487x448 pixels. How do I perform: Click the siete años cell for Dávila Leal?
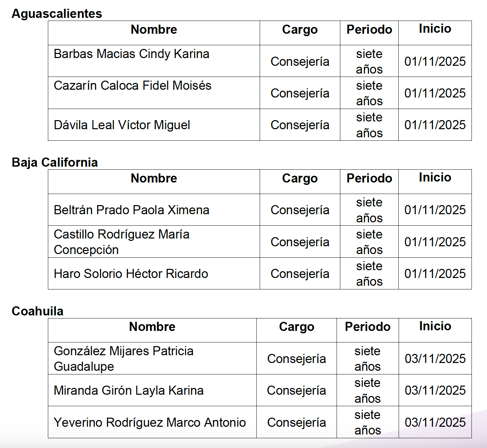[x=369, y=125]
